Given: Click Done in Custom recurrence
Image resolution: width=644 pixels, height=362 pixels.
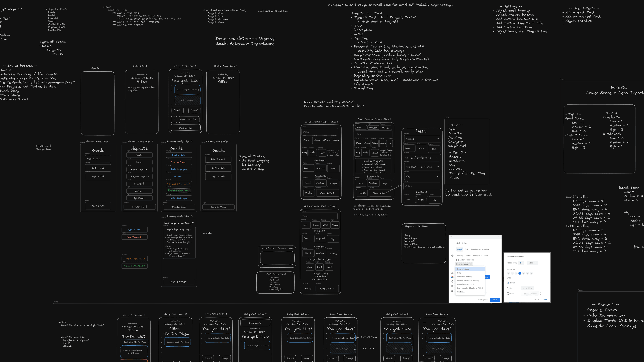Looking at the screenshot, I should pyautogui.click(x=545, y=299).
